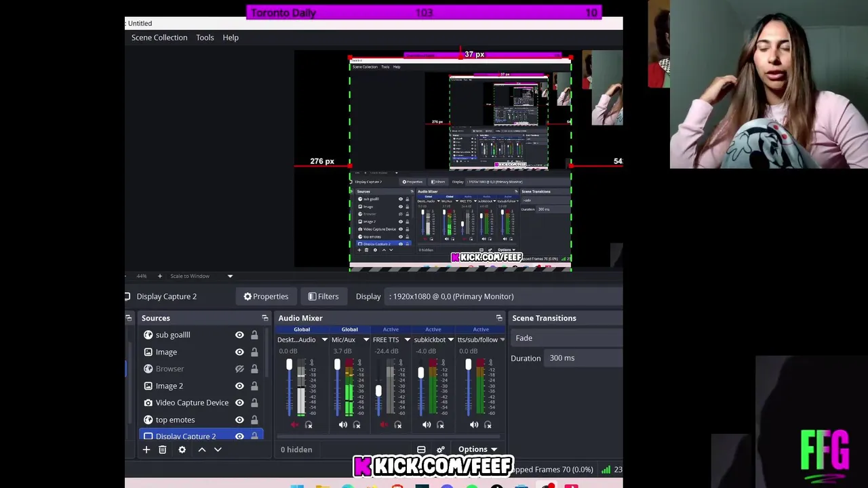Open source properties gear below the Sources list
The width and height of the screenshot is (868, 488).
(x=182, y=449)
